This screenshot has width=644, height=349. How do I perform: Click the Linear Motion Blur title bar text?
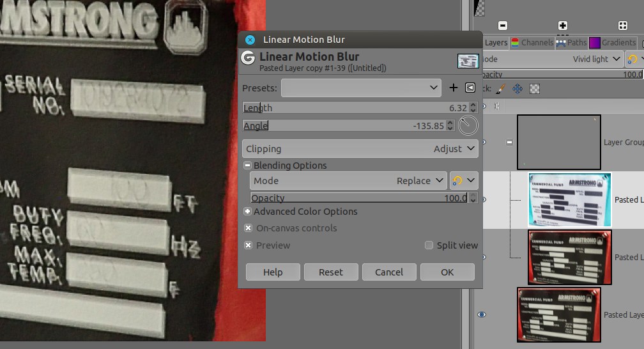click(304, 40)
